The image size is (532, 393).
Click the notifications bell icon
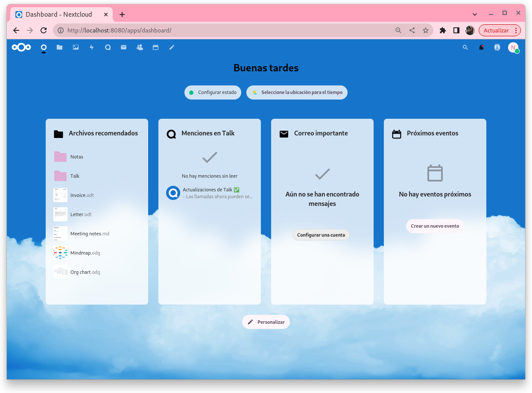(481, 47)
